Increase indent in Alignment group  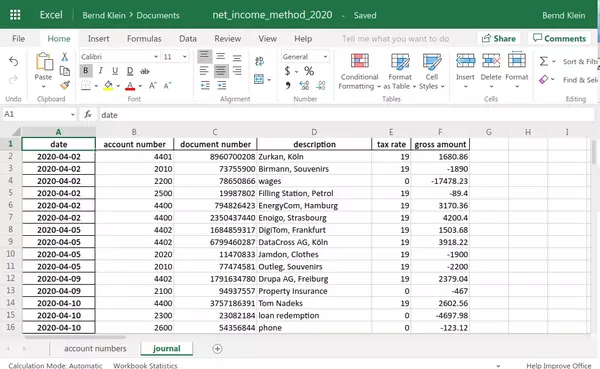point(222,85)
